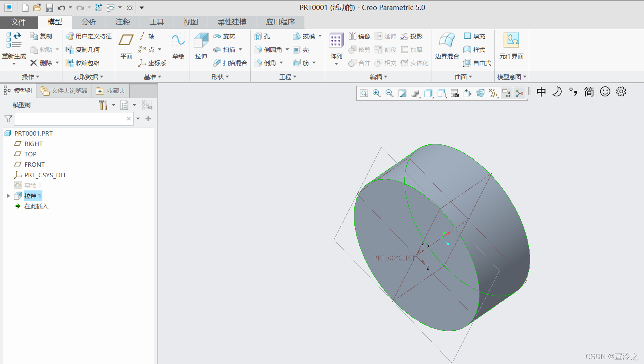This screenshot has height=364, width=644.
Task: Switch to the 柔性建模 ribbon tab
Action: (x=232, y=22)
